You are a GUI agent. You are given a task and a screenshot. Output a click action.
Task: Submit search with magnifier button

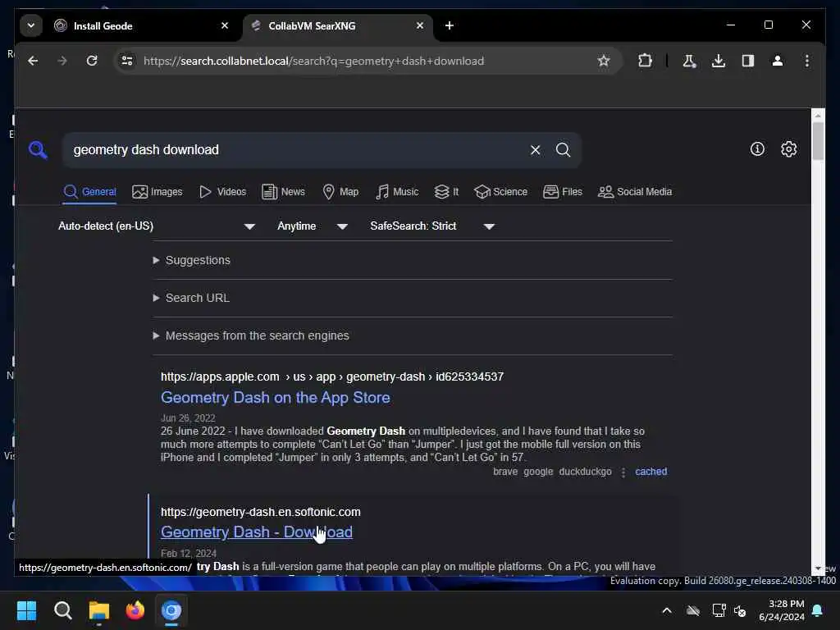point(563,150)
